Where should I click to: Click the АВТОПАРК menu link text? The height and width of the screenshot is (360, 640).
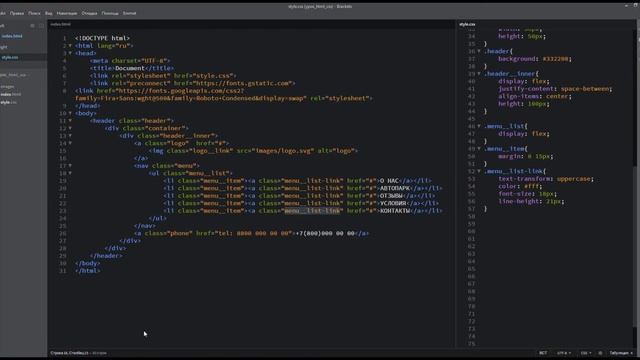pos(395,188)
